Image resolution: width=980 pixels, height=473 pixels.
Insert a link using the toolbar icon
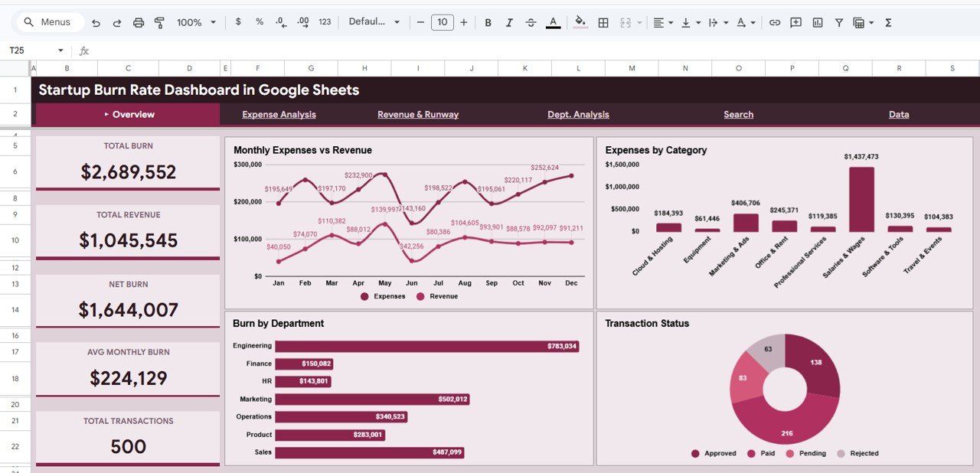coord(774,22)
